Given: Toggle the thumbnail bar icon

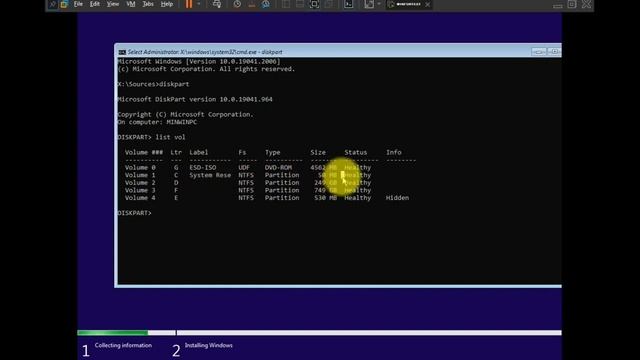Looking at the screenshot, I should [300, 4].
